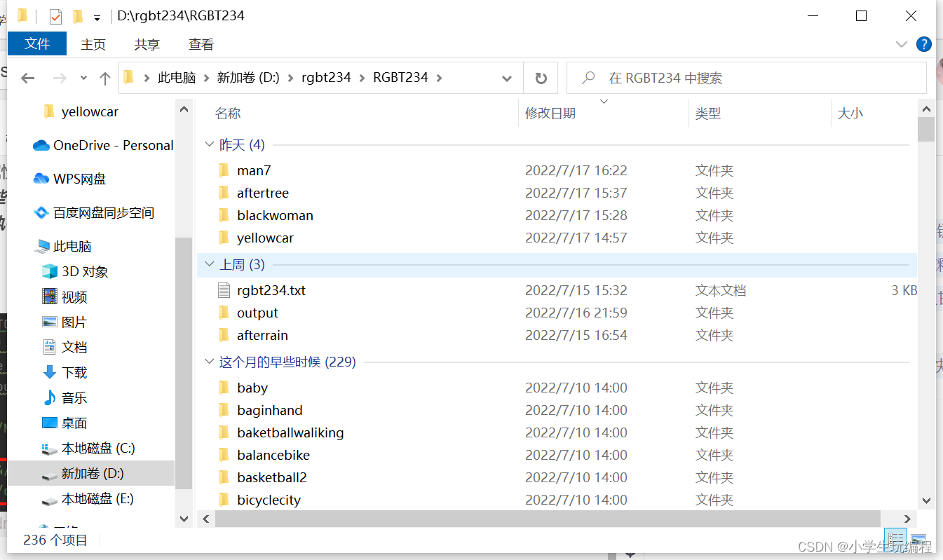Open the 图片 library in sidebar
Screen dimensions: 943x560
[x=65, y=322]
